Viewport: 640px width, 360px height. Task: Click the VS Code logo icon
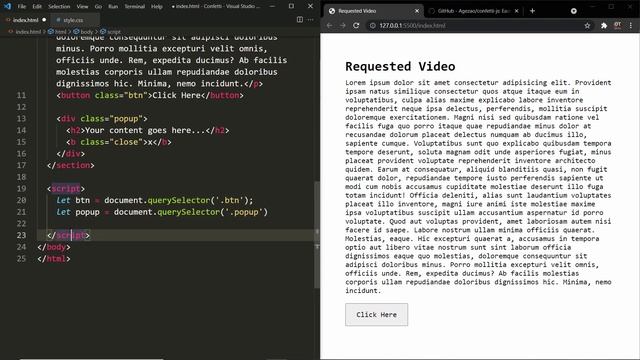pyautogui.click(x=7, y=7)
